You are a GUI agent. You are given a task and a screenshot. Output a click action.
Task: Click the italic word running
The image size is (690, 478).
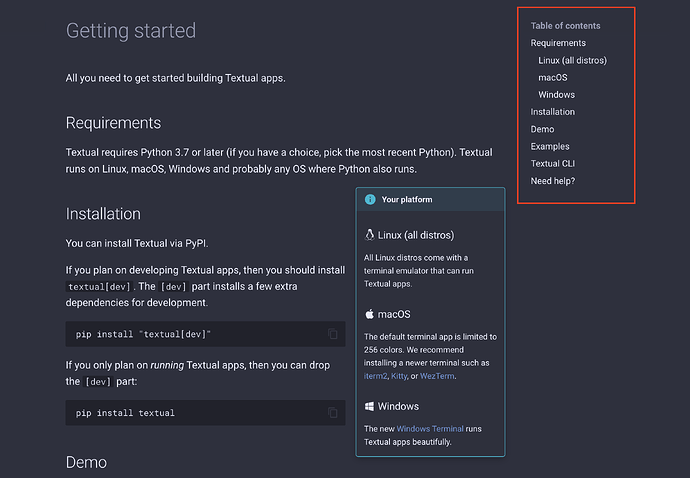click(x=167, y=365)
